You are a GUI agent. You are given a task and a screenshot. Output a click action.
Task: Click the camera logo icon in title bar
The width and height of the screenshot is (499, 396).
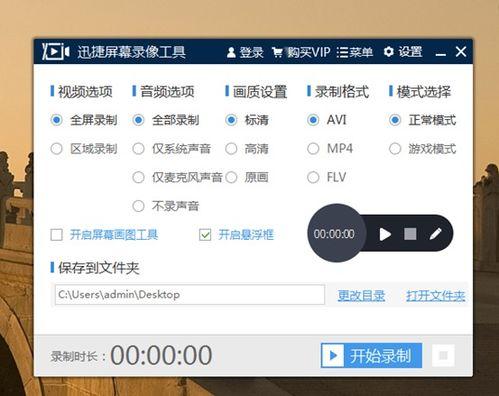[55, 52]
